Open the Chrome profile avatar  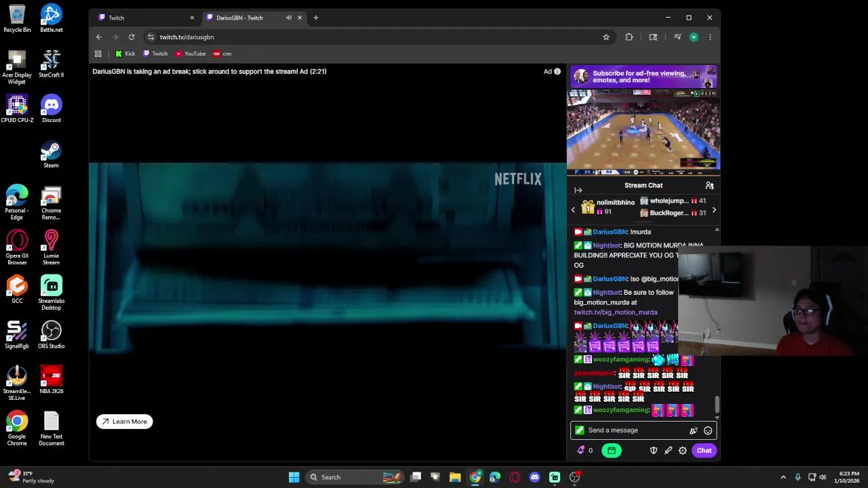tap(694, 37)
